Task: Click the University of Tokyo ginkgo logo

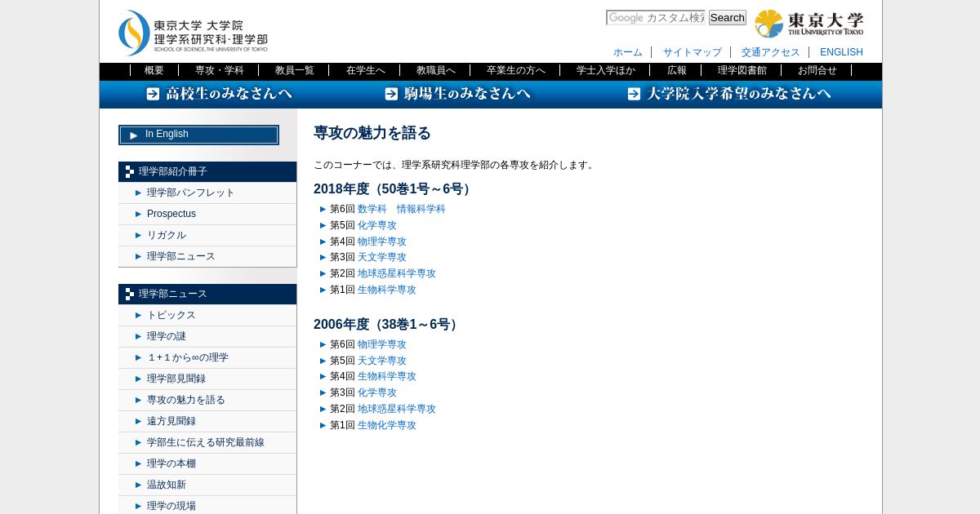Action: [768, 24]
